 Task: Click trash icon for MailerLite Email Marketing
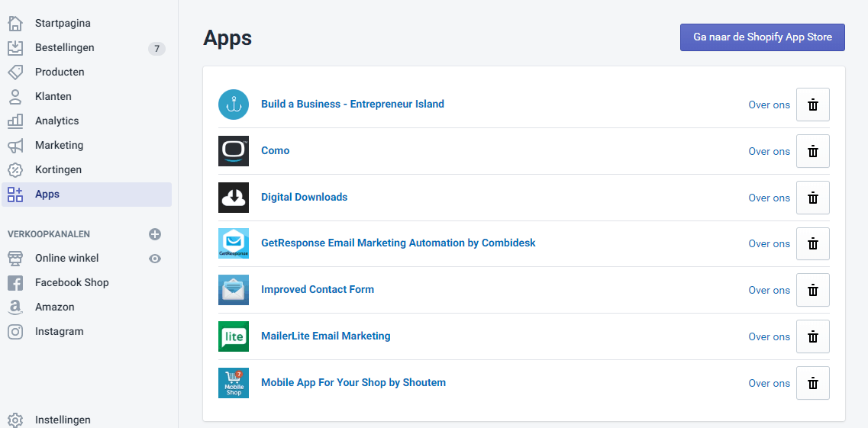[812, 336]
